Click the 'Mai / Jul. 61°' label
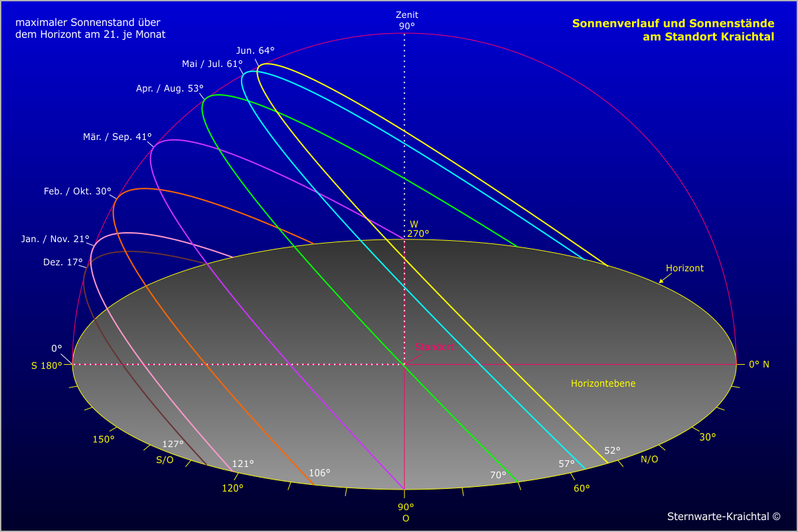The height and width of the screenshot is (532, 798). point(212,64)
